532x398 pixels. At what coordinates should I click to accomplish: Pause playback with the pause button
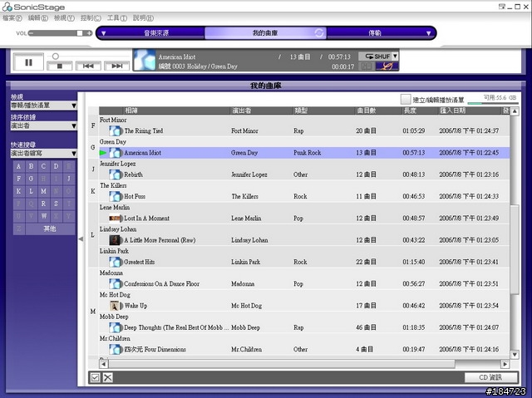click(28, 62)
